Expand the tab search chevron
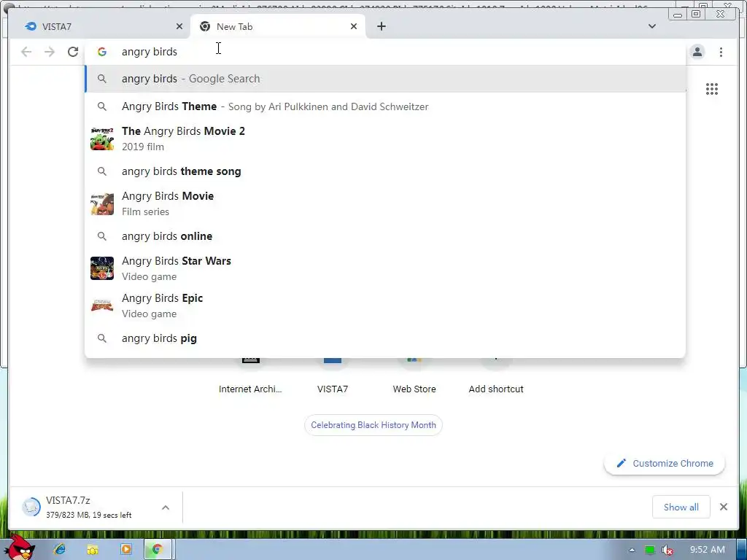This screenshot has width=747, height=560. click(651, 26)
